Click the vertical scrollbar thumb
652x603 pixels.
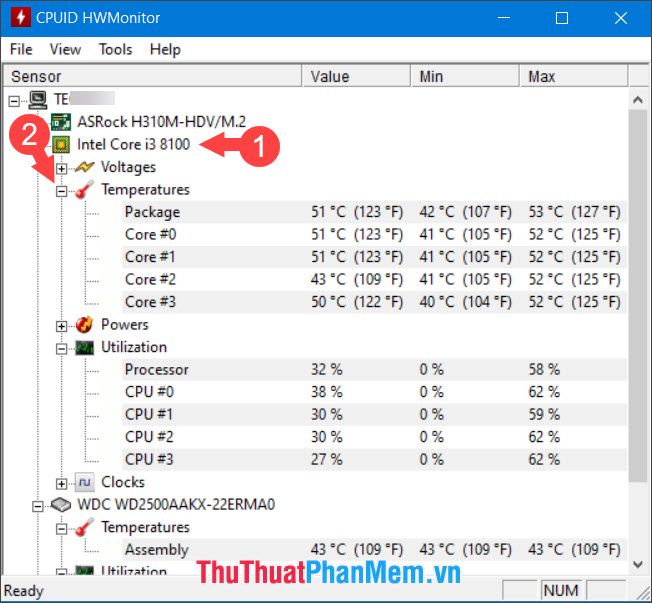[638, 296]
